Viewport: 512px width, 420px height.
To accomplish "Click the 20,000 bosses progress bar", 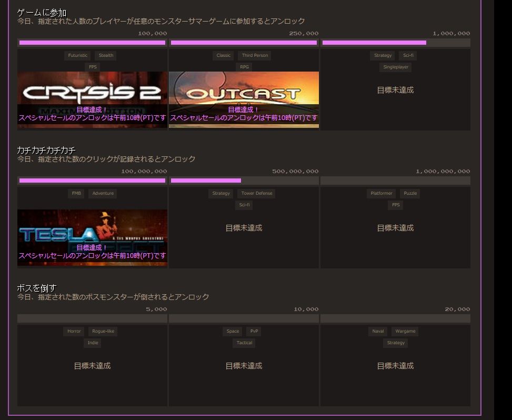I will pyautogui.click(x=395, y=318).
